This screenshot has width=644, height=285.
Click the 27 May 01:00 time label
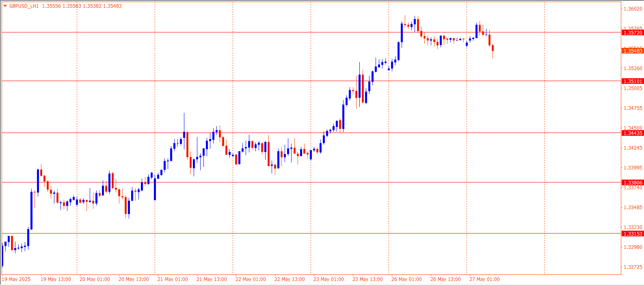pos(484,279)
